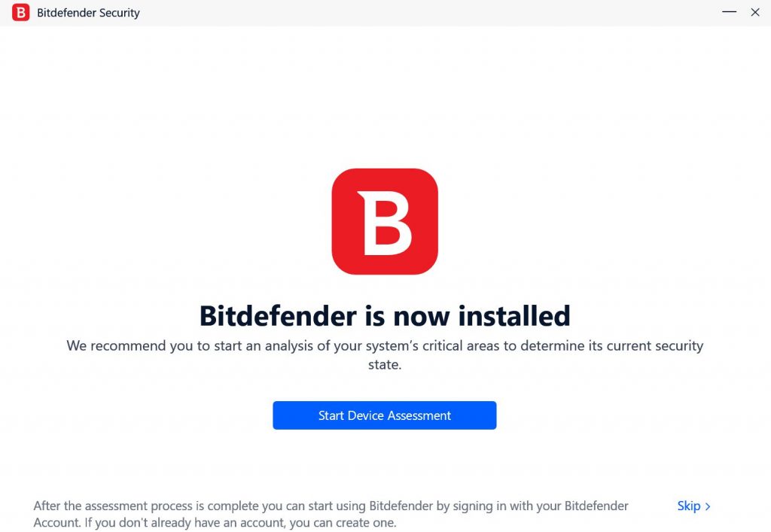Click the empty area of the title bar
Screen dimensions: 771x532
pyautogui.click(x=414, y=12)
